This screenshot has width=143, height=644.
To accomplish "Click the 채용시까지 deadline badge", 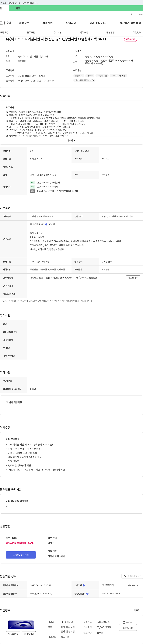I will tap(130, 39).
